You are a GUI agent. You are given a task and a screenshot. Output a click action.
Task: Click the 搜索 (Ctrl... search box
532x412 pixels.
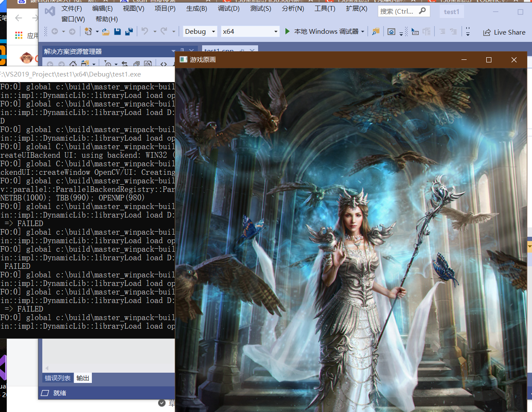403,11
